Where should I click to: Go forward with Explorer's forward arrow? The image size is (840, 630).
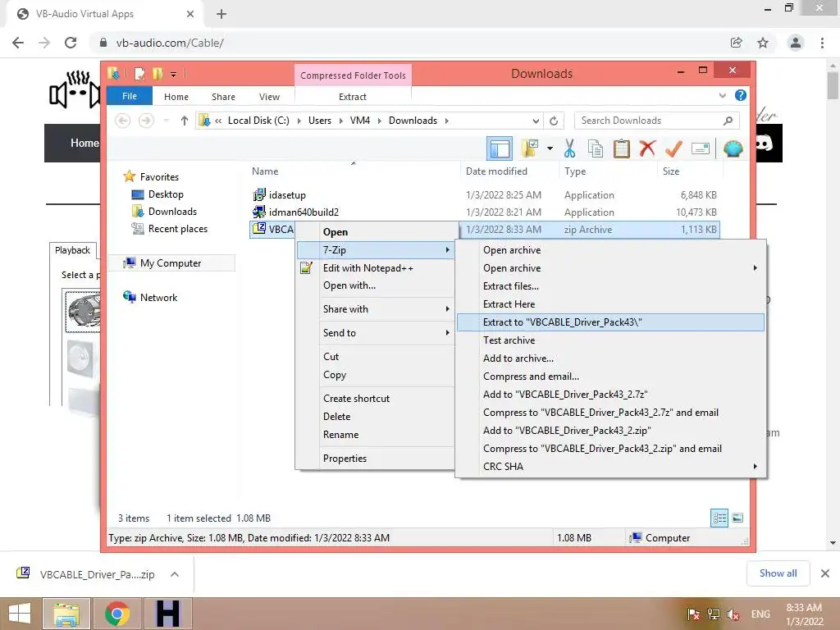[x=146, y=121]
